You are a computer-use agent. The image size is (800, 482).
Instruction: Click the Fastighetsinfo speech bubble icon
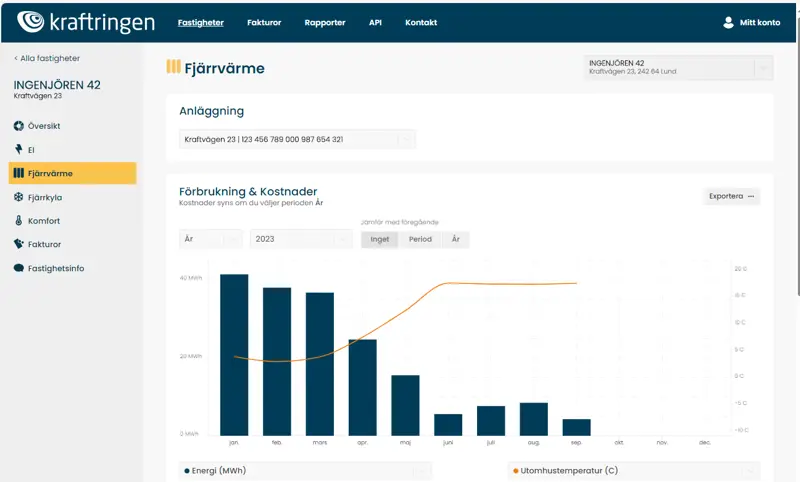[18, 268]
